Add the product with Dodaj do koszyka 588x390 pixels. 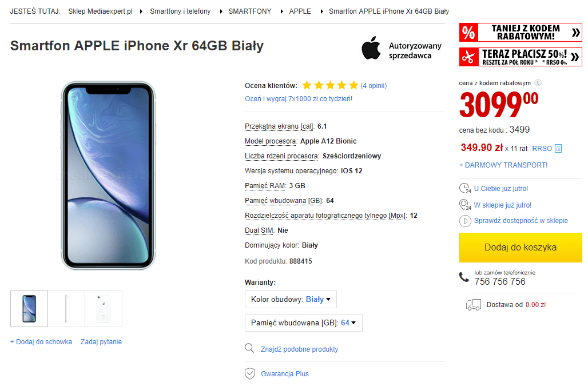pyautogui.click(x=521, y=248)
